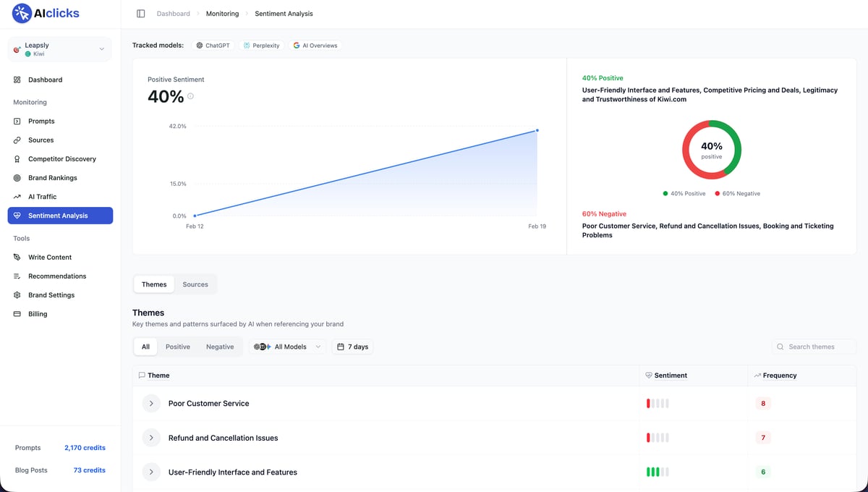Open the 7 days date range picker
This screenshot has height=492, width=868.
click(352, 347)
